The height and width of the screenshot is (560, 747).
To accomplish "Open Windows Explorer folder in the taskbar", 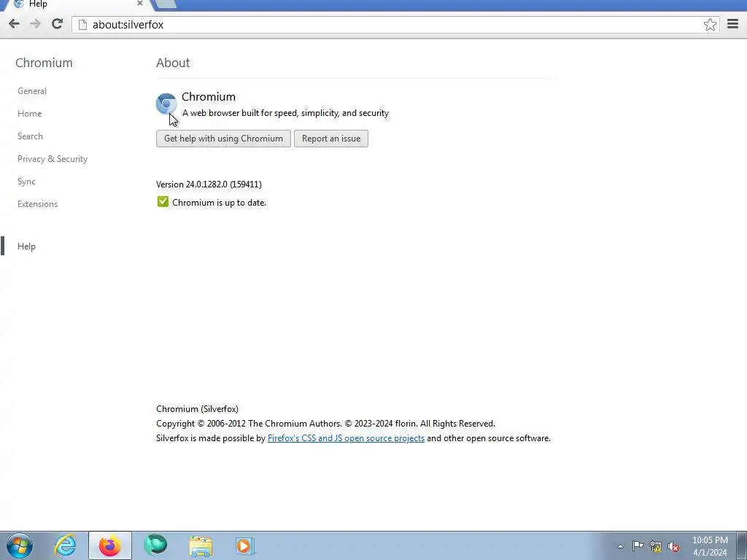I will (201, 546).
